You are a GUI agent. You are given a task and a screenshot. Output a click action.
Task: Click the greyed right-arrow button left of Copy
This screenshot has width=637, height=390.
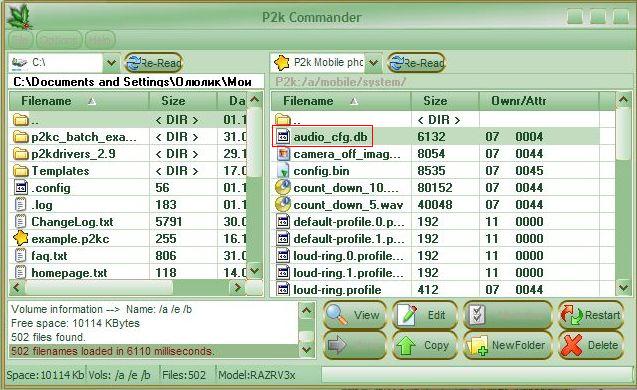click(x=354, y=345)
